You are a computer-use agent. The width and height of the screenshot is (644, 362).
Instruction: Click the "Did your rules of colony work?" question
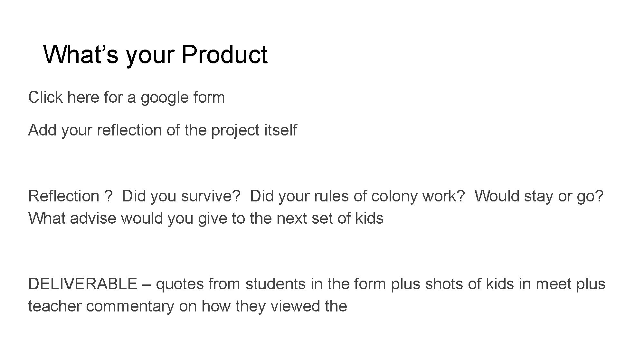pos(357,196)
